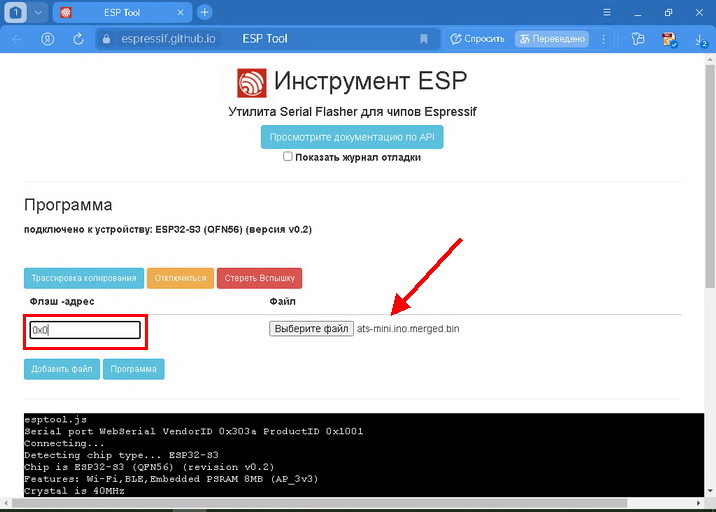Screen dimensions: 716x512
Task: Click console line Detecting chip type
Action: coord(121,455)
